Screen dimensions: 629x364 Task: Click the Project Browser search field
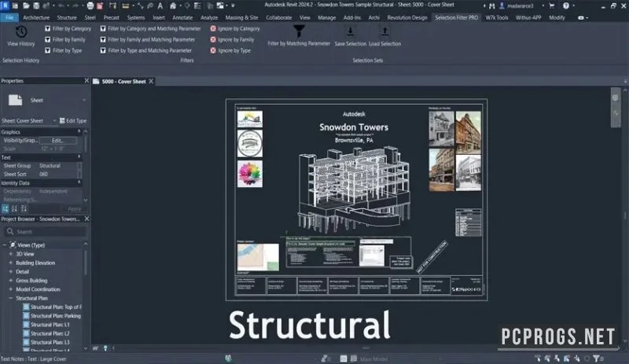point(45,232)
